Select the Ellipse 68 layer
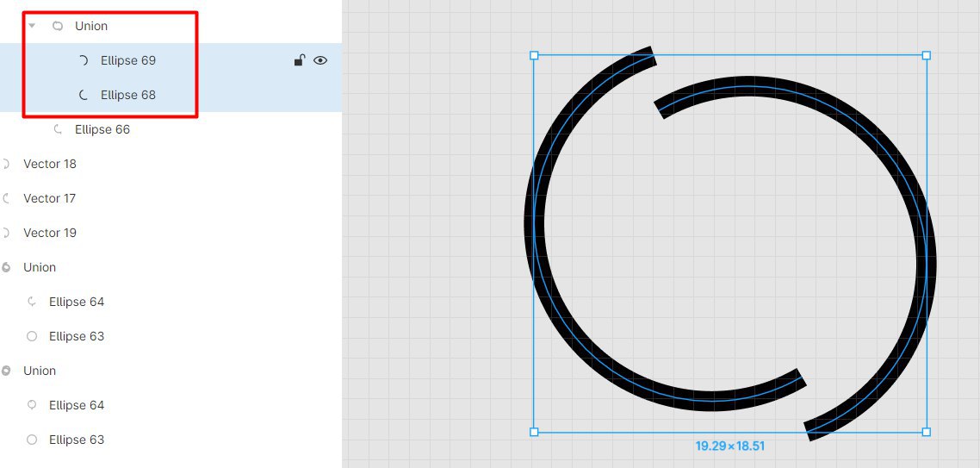The height and width of the screenshot is (468, 980). point(128,95)
